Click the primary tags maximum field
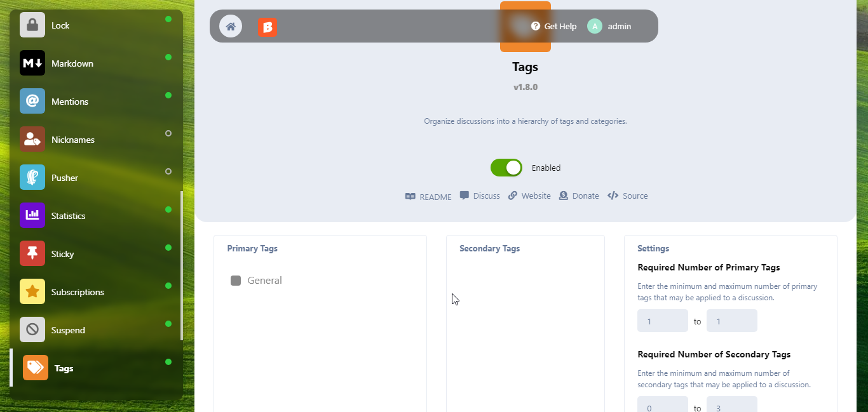The width and height of the screenshot is (868, 412). pyautogui.click(x=732, y=321)
